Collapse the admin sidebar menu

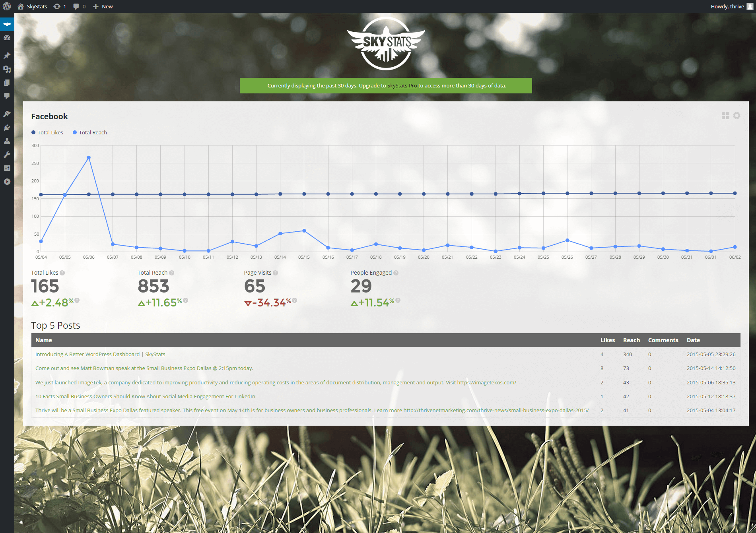7,182
